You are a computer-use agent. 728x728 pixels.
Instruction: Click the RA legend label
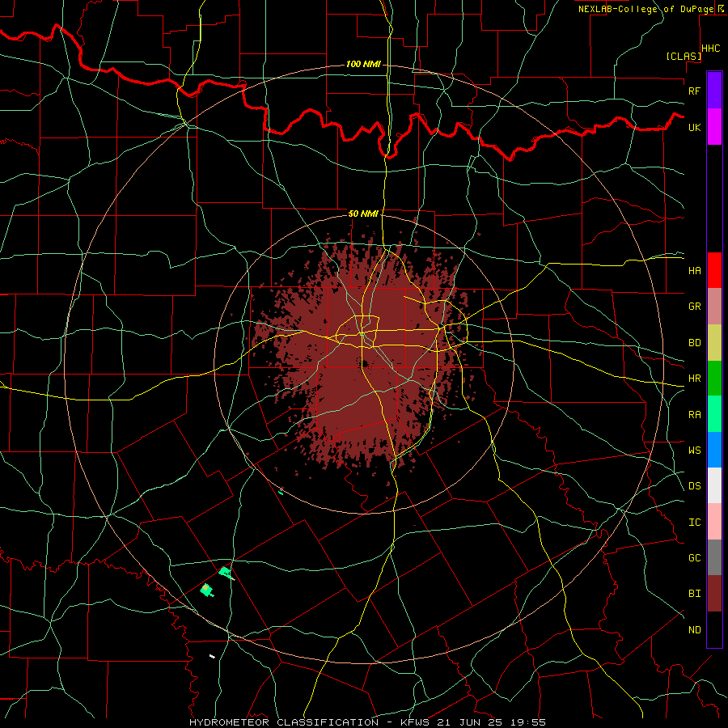[x=694, y=415]
